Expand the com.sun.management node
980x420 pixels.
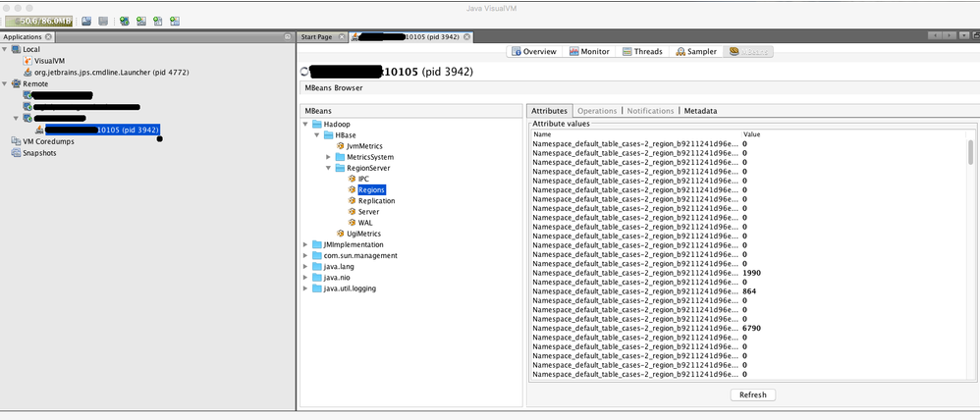[x=305, y=255]
